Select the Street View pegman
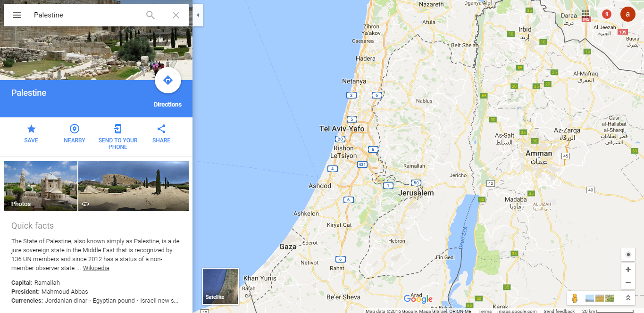 pyautogui.click(x=575, y=298)
